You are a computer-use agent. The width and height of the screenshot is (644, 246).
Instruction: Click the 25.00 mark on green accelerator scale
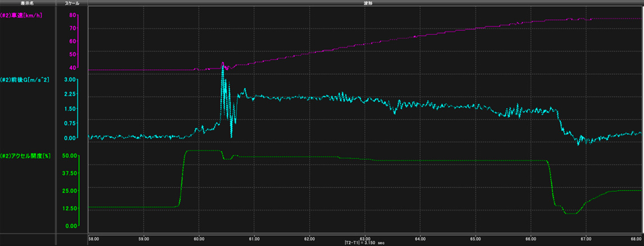tap(70, 191)
